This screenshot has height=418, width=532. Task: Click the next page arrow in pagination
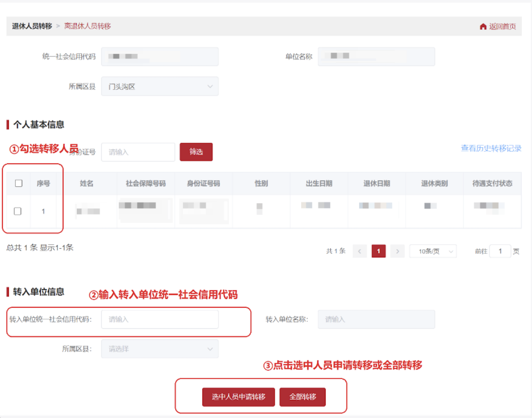click(x=397, y=251)
